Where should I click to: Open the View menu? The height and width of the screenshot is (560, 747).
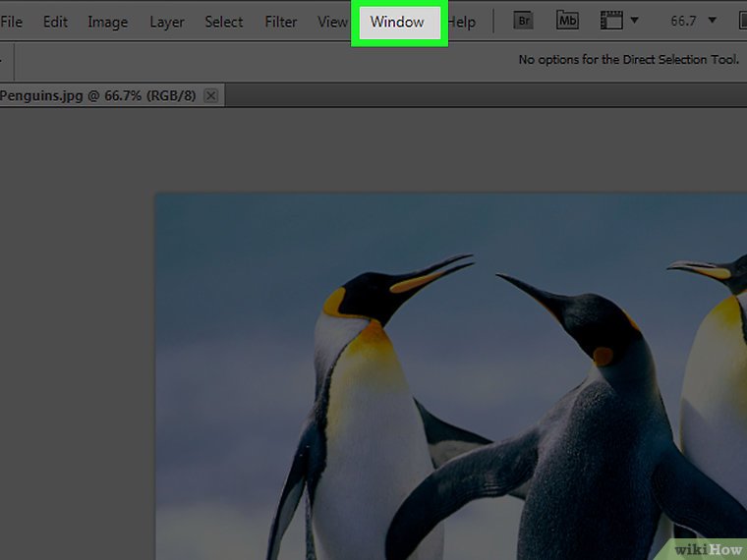click(x=332, y=22)
